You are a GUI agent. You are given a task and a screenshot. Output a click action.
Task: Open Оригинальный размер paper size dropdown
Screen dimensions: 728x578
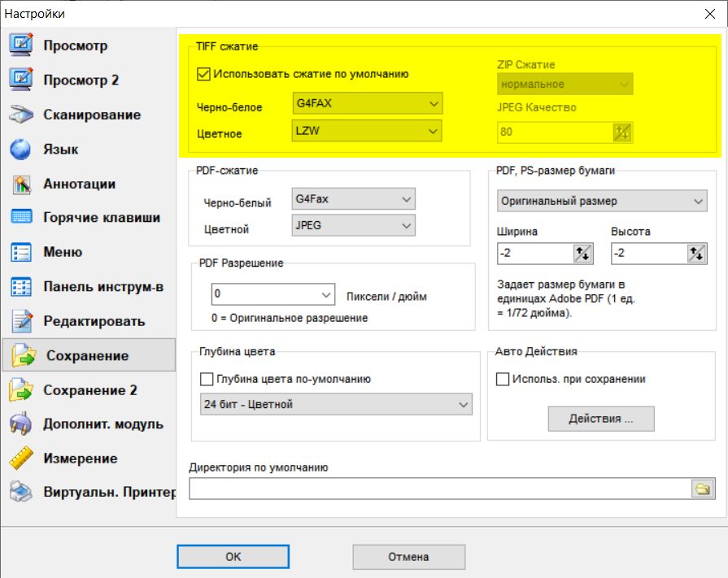(602, 201)
